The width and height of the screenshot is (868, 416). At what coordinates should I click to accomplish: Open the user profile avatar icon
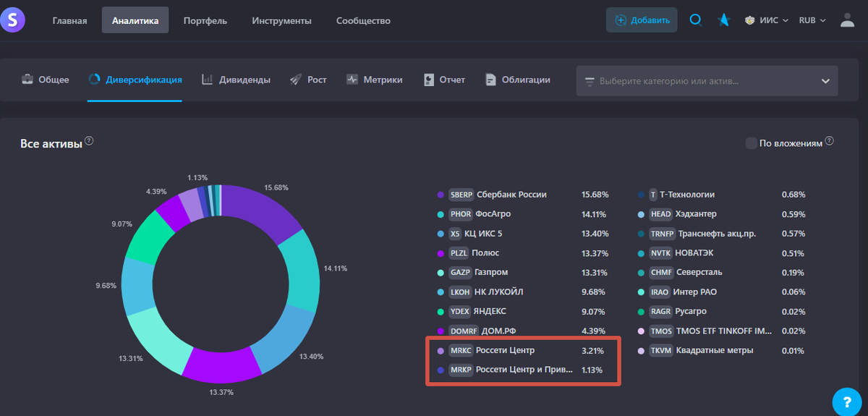[847, 20]
